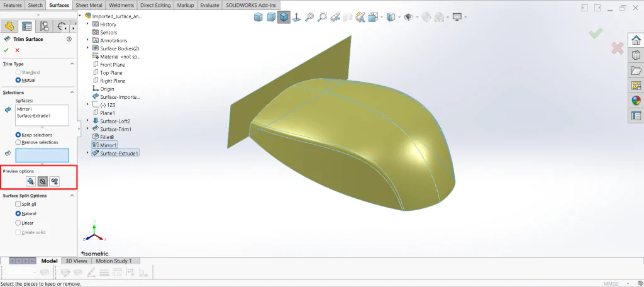Cancel Trim Surface with the red X
Screen dimensions: 644x287
(17, 50)
